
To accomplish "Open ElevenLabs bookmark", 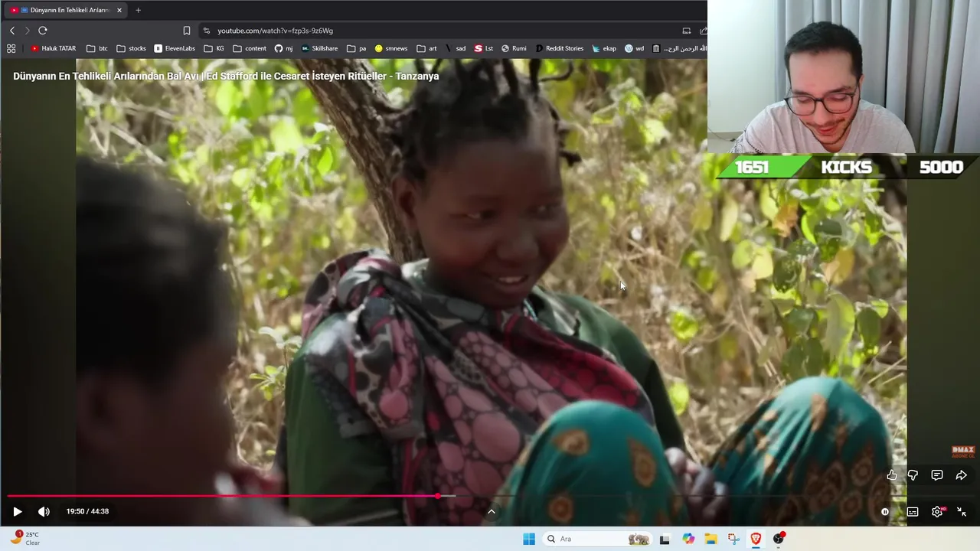I will coord(175,48).
